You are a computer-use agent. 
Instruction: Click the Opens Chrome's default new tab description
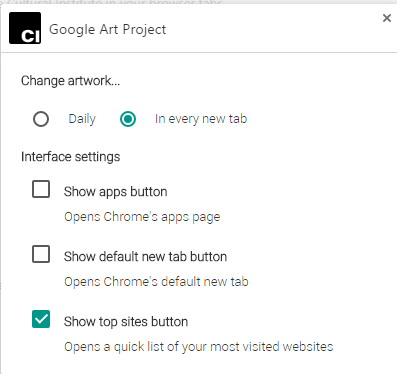click(156, 282)
